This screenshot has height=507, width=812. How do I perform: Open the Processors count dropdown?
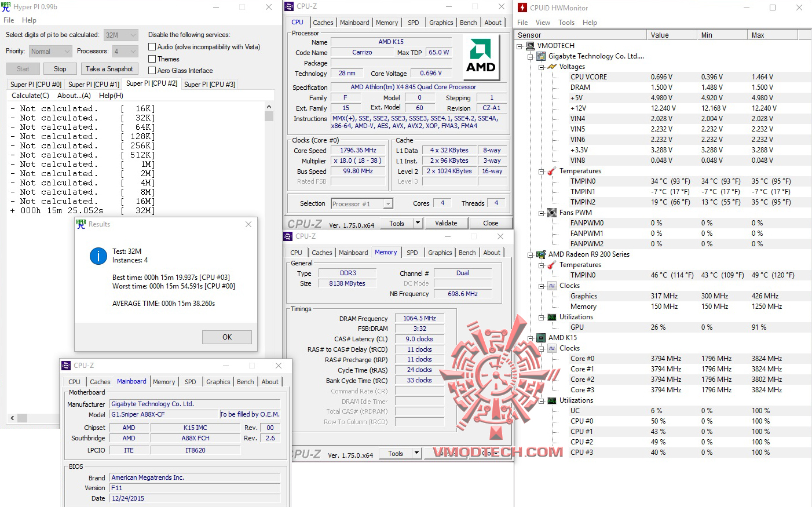(125, 52)
